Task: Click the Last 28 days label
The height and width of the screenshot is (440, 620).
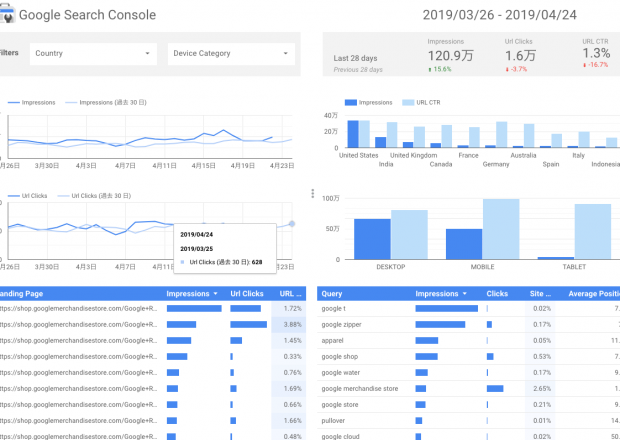Action: coord(355,58)
